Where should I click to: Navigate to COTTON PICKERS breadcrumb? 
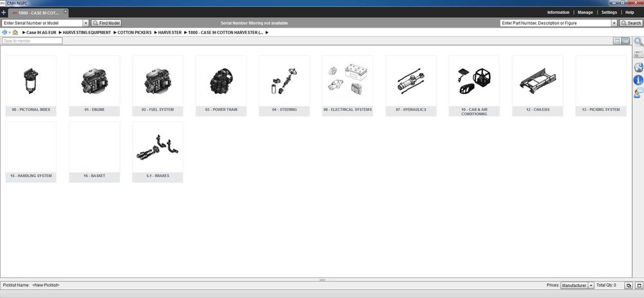click(x=135, y=32)
